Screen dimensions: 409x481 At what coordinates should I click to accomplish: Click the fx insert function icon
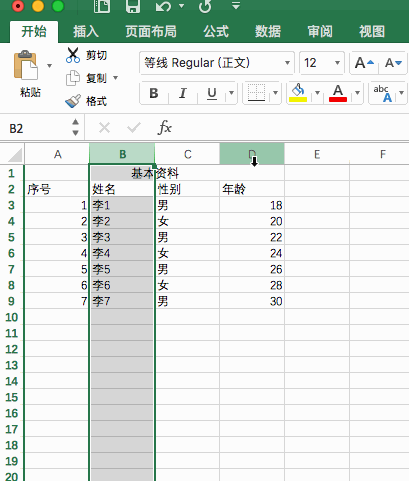165,128
